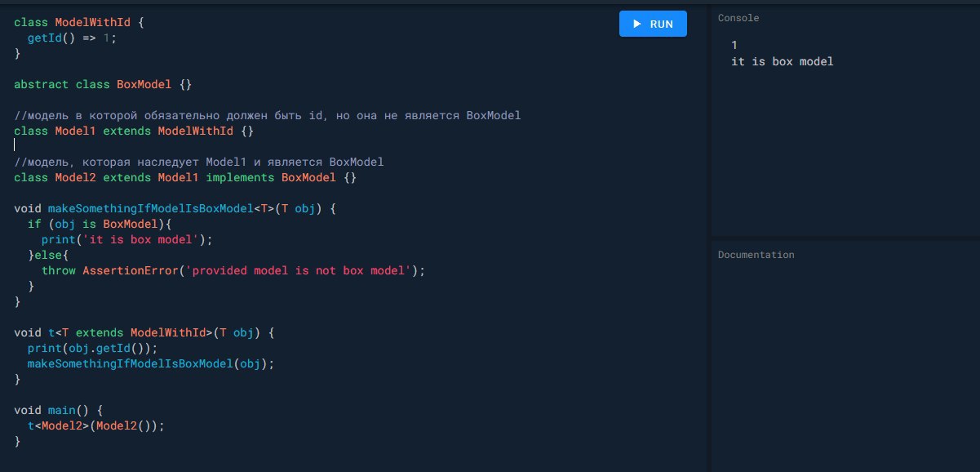Click the '}else{' code line
This screenshot has width=980, height=472.
click(x=48, y=255)
